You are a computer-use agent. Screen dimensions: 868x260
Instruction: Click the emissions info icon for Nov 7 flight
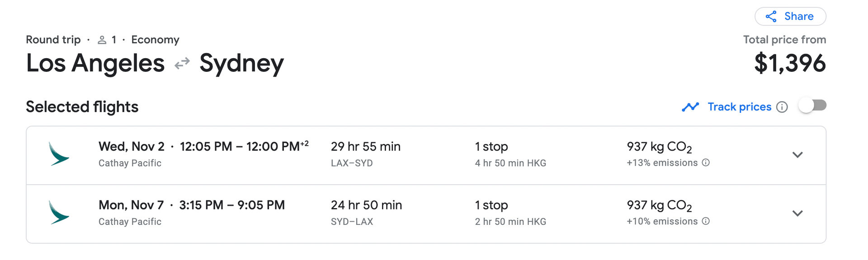coord(706,221)
